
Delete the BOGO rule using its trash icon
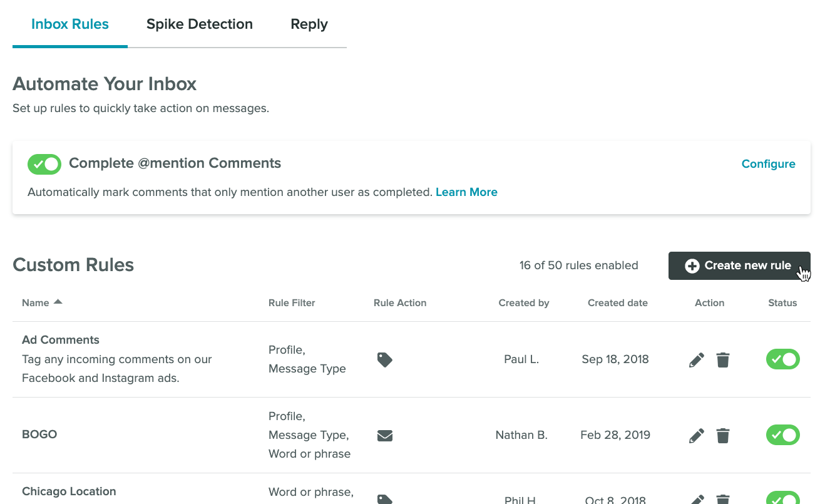[x=723, y=435]
